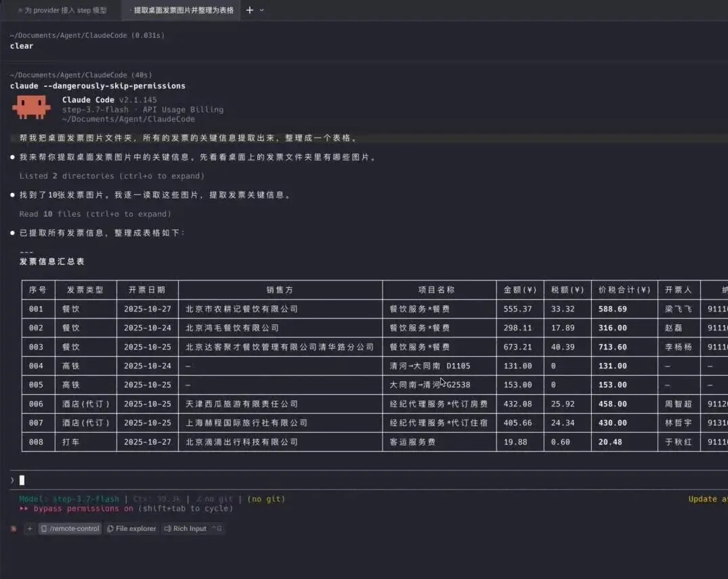
Task: Click the 'clear' command text
Action: point(22,46)
